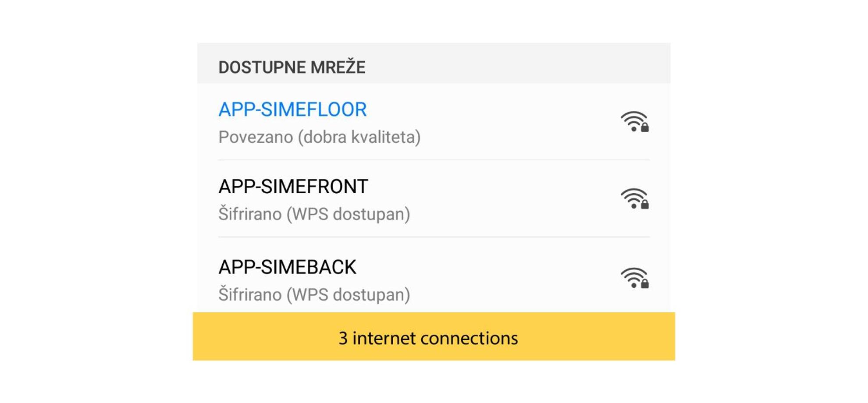Image resolution: width=868 pixels, height=403 pixels.
Task: Click the DOSTUPNE MREŽE section header
Action: [x=292, y=67]
